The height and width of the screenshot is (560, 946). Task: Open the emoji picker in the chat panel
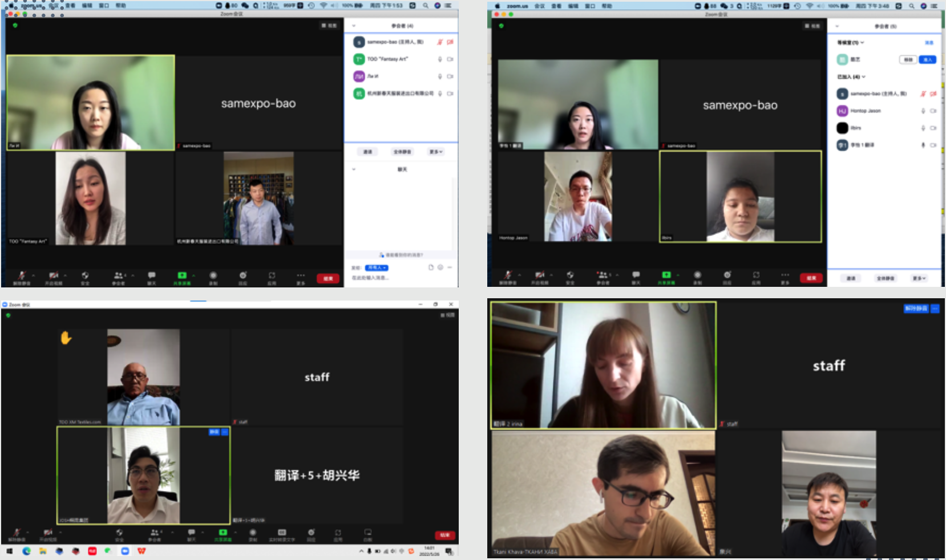click(x=440, y=267)
